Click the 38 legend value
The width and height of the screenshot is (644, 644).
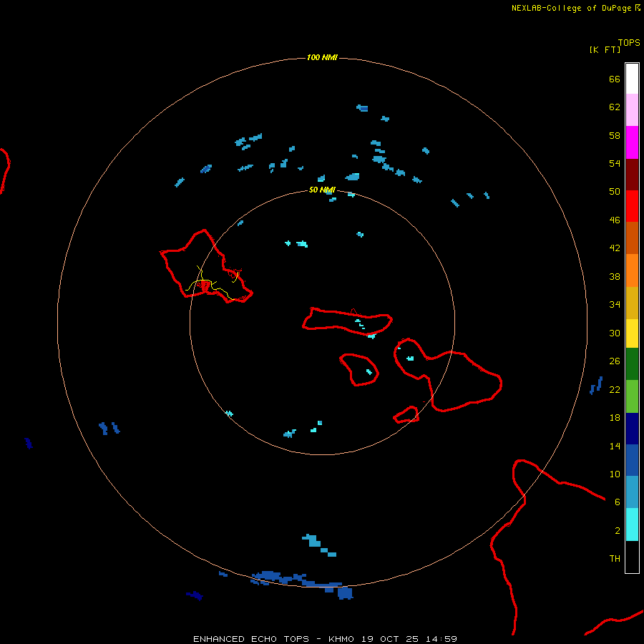[x=615, y=276]
